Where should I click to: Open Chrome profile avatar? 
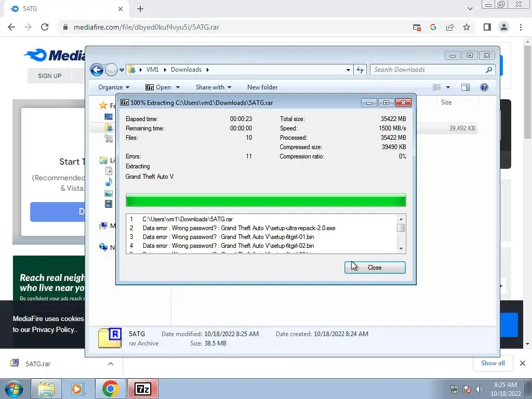[x=504, y=27]
